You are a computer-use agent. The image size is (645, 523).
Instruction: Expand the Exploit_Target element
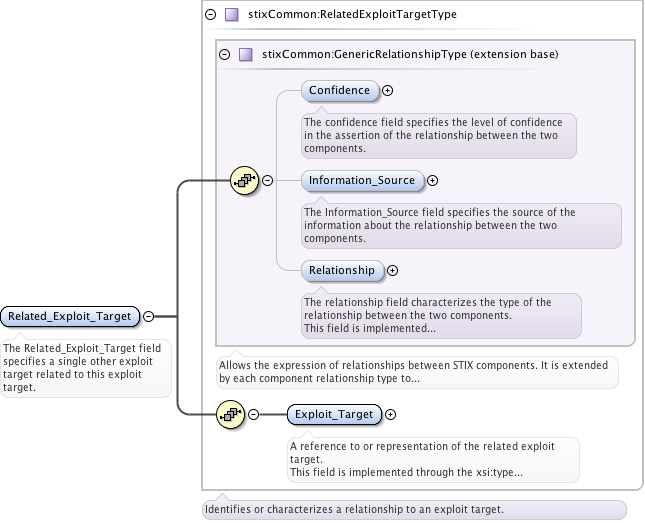390,414
